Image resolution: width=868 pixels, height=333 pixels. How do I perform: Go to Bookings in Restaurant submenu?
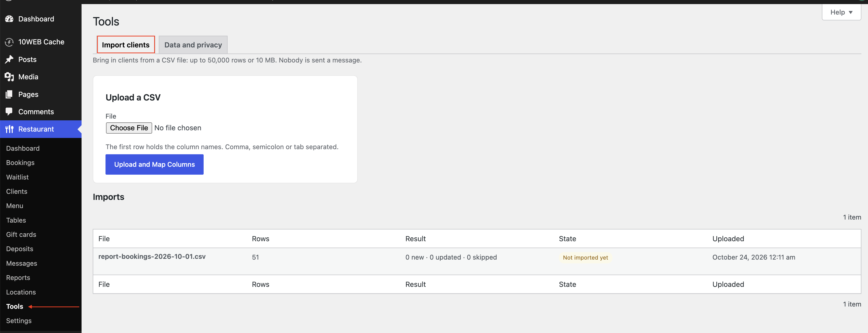click(x=20, y=162)
